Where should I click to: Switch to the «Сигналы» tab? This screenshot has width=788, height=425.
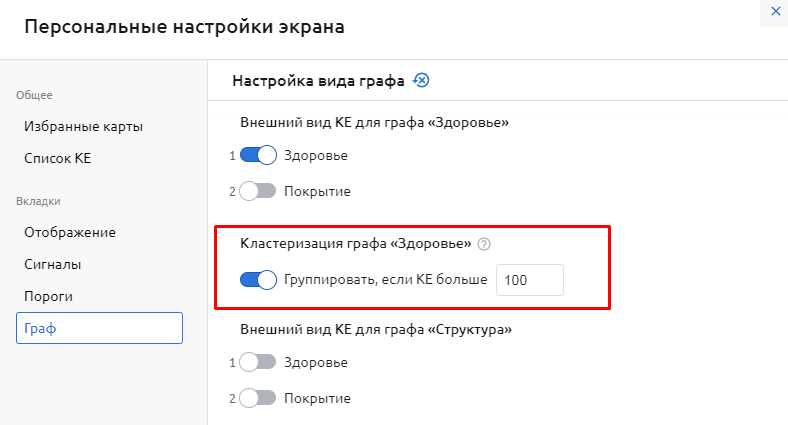(x=53, y=265)
